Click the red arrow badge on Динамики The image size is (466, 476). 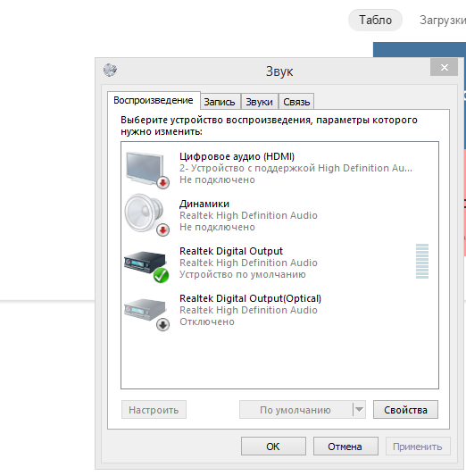(162, 230)
